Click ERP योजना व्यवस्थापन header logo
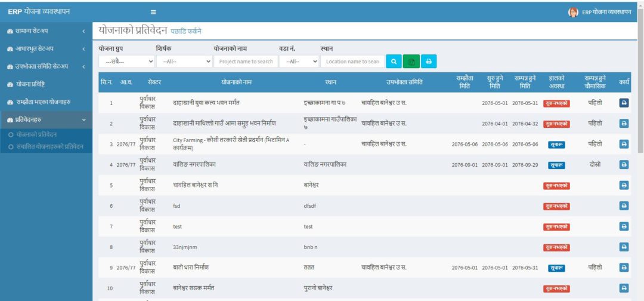The width and height of the screenshot is (644, 301). pyautogui.click(x=39, y=11)
